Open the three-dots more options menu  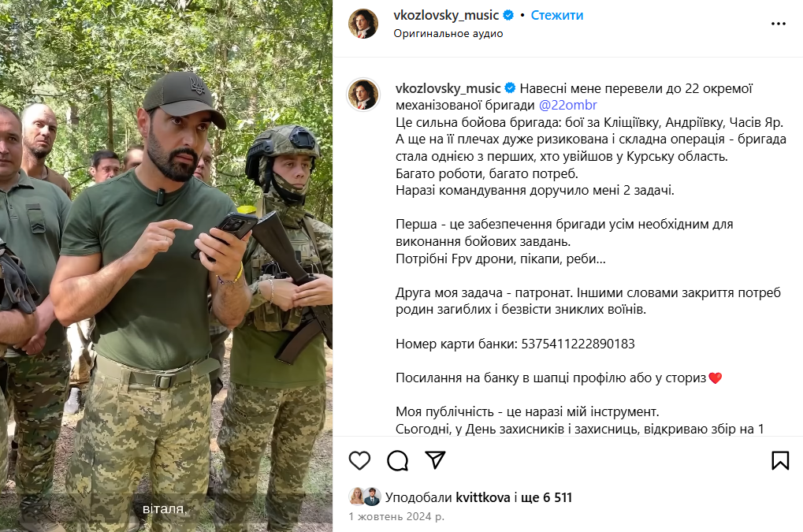coord(778,24)
